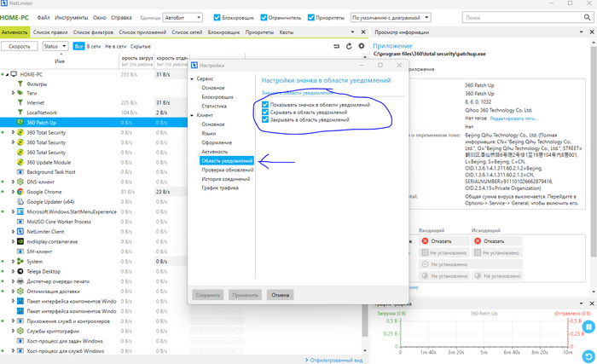The image size is (597, 364).
Task: Click the refresh icon in the activity toolbar
Action: (x=348, y=46)
